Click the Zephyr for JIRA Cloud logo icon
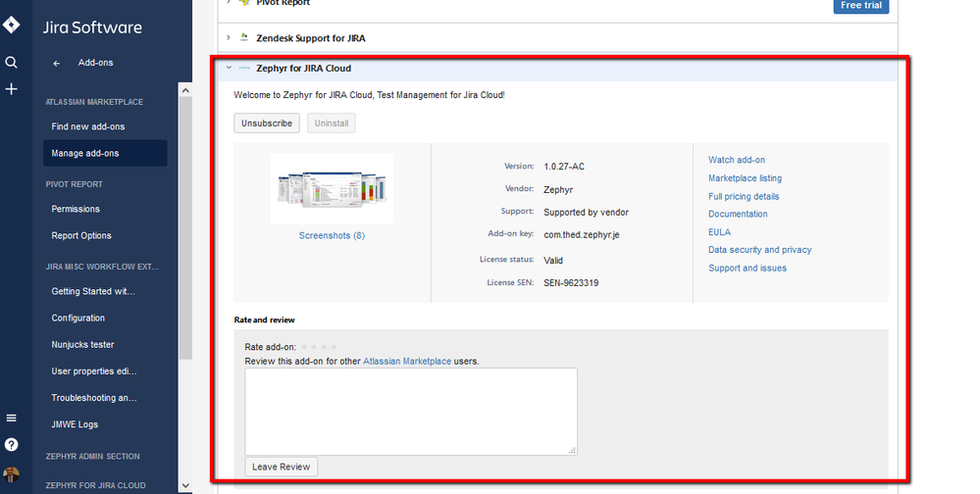 pos(244,68)
